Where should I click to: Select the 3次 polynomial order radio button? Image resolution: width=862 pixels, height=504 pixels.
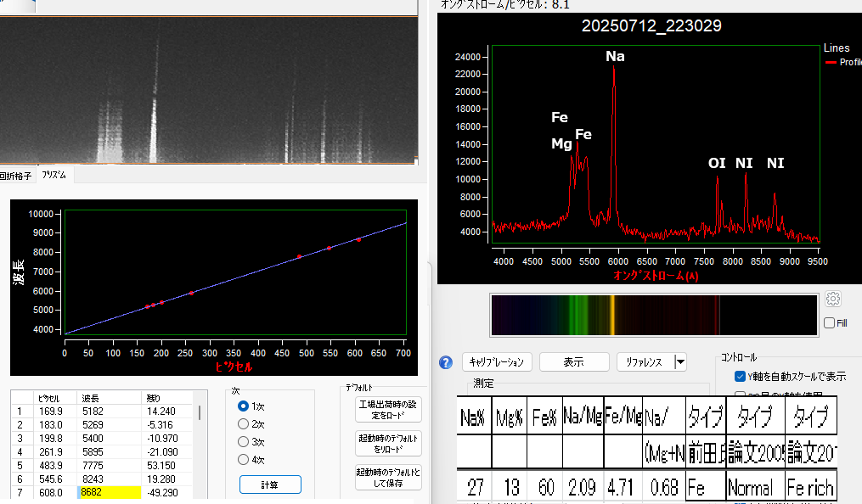245,442
